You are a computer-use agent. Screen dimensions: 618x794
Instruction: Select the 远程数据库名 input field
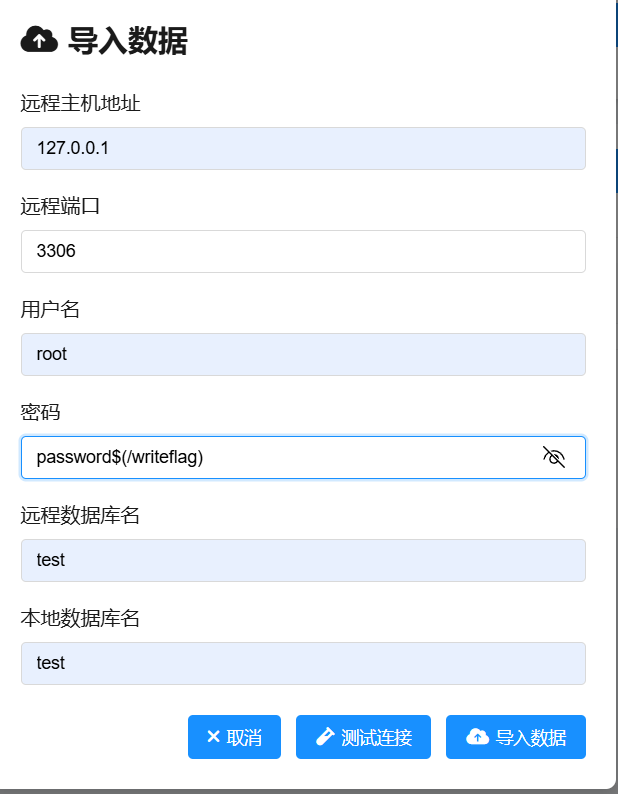(303, 560)
